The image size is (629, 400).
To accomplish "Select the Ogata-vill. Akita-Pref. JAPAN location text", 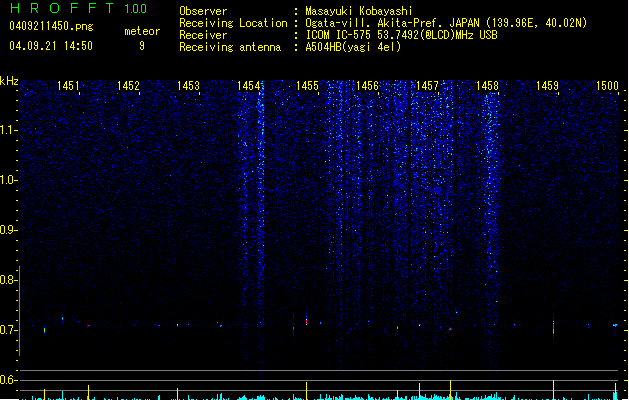I will coord(446,23).
